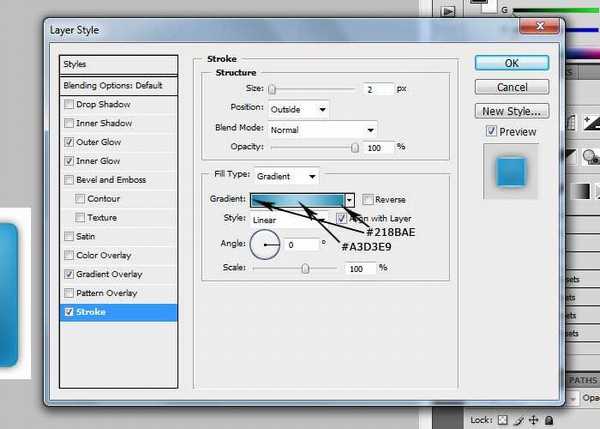The height and width of the screenshot is (429, 600).
Task: Disable the Outer Glow effect checkbox
Action: coord(68,142)
